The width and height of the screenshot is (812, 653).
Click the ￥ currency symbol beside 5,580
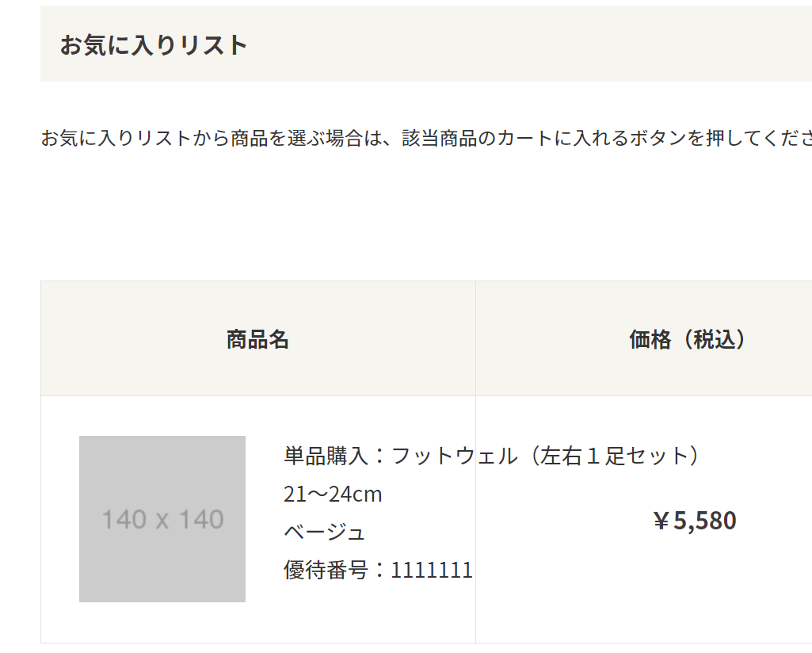click(661, 521)
